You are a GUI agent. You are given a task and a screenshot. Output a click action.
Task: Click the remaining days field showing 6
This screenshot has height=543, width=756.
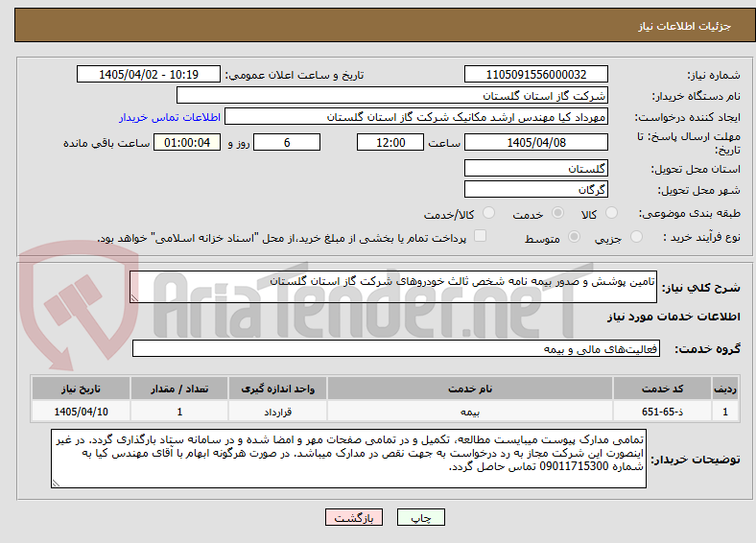pos(287,142)
